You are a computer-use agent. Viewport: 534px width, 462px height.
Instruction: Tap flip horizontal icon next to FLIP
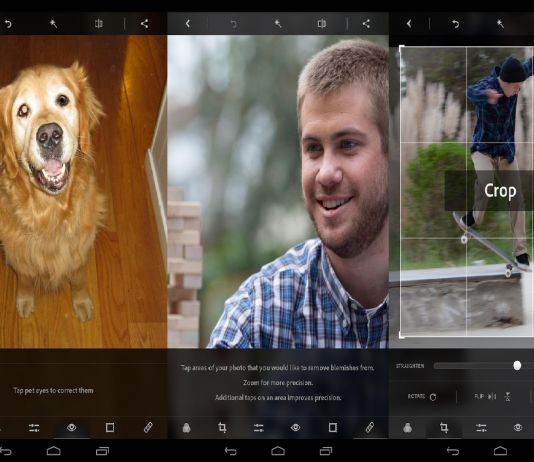pos(492,397)
